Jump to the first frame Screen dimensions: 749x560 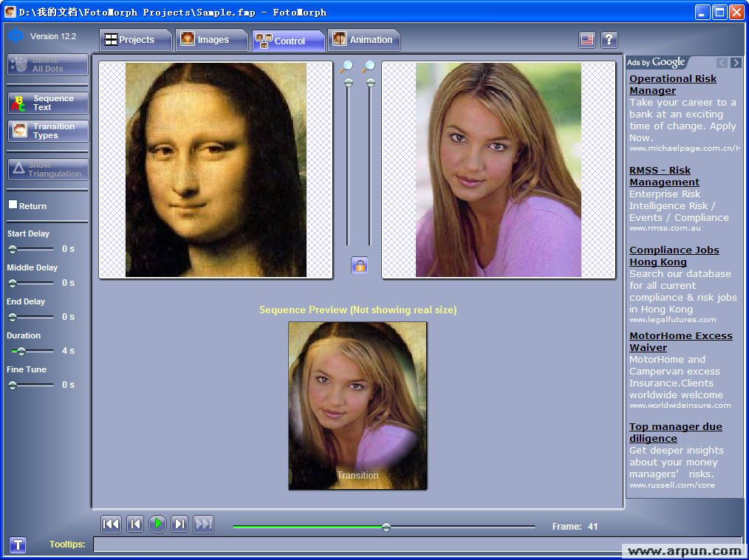coord(111,525)
